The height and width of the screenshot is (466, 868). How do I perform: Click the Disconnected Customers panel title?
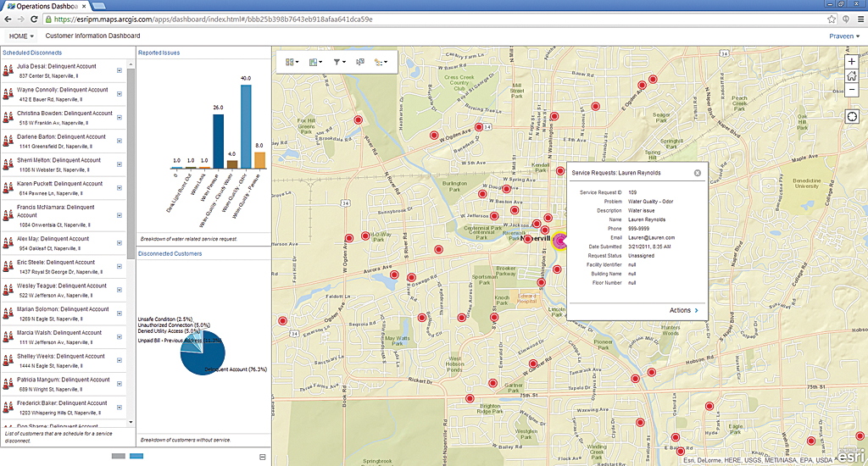click(170, 254)
